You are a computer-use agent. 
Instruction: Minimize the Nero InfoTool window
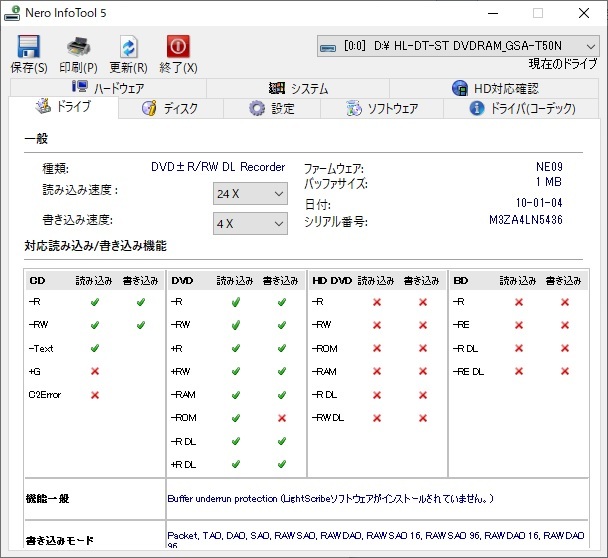click(x=493, y=13)
